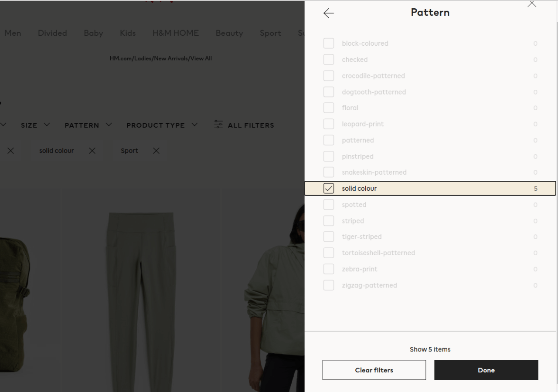Clear all active filters

tap(374, 370)
